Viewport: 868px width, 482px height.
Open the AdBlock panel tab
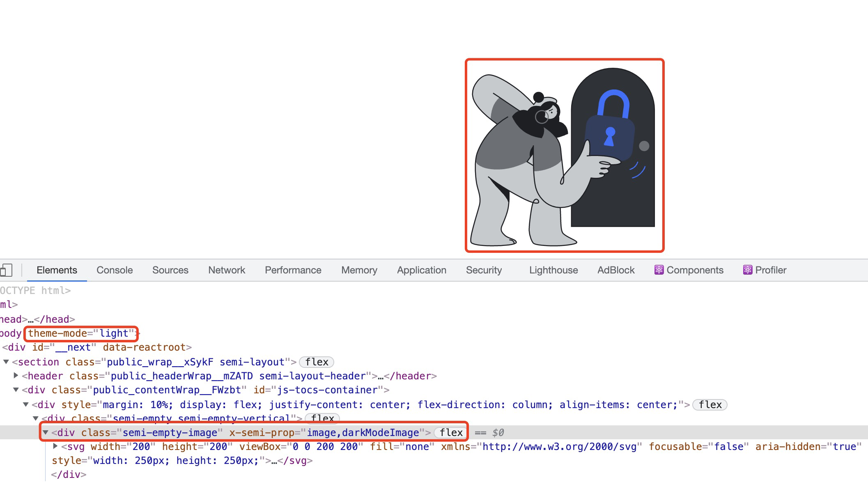click(615, 270)
